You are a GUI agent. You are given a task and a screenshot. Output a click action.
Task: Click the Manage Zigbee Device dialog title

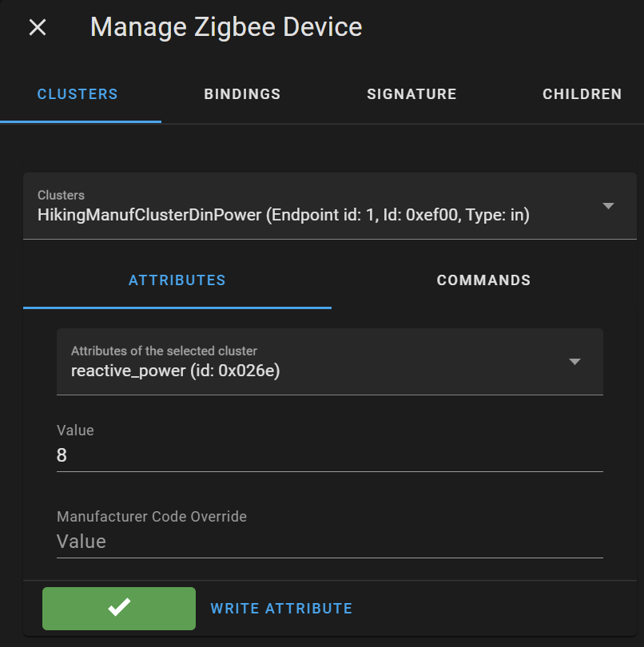(x=226, y=26)
